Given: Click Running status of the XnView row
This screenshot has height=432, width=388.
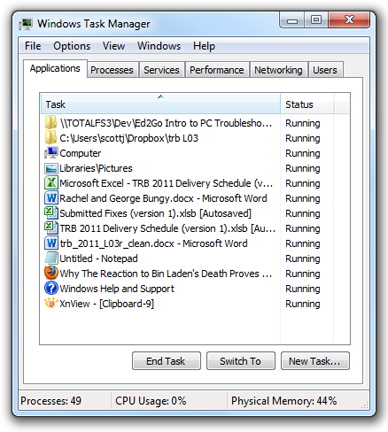Looking at the screenshot, I should point(303,304).
